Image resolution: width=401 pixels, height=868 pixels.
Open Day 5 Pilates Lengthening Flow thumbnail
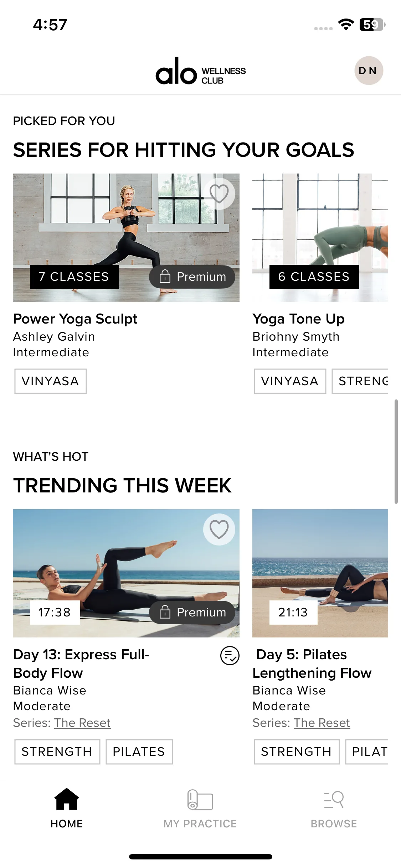(320, 573)
